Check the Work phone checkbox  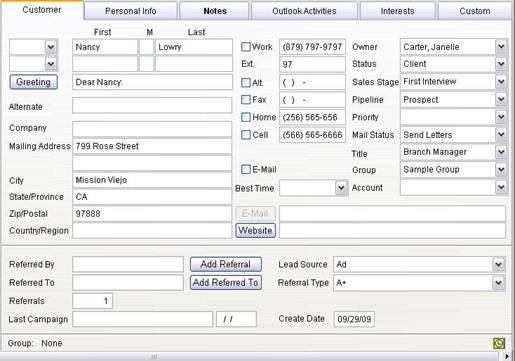(246, 47)
